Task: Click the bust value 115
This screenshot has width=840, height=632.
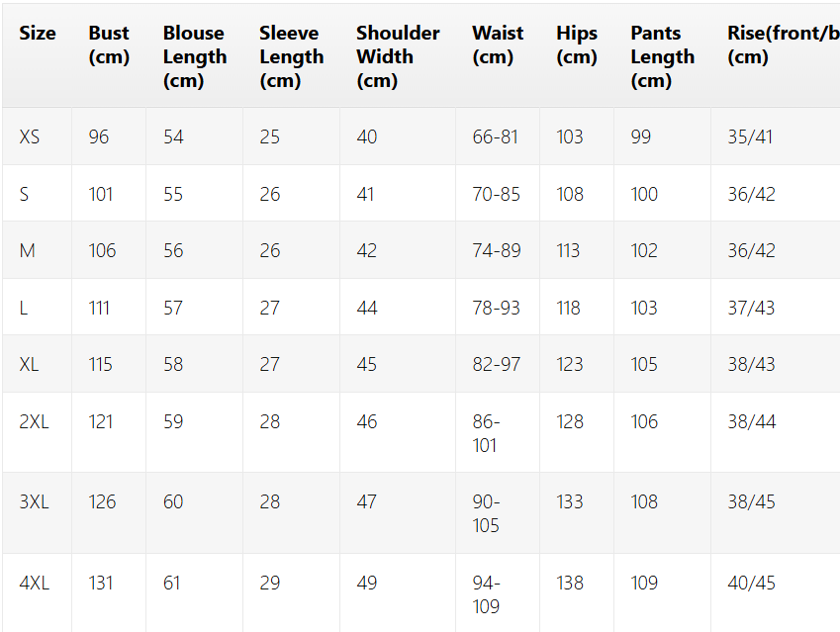Action: (x=100, y=365)
